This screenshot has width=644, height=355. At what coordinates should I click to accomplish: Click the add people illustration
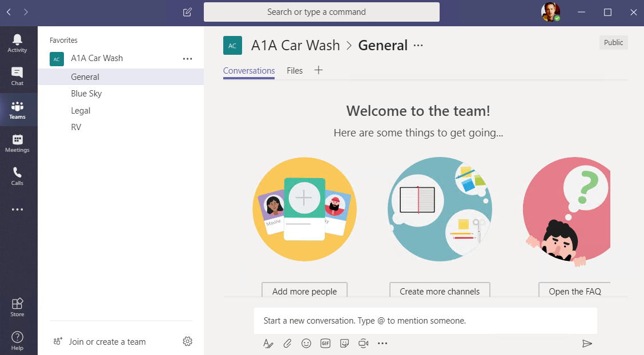coord(304,209)
